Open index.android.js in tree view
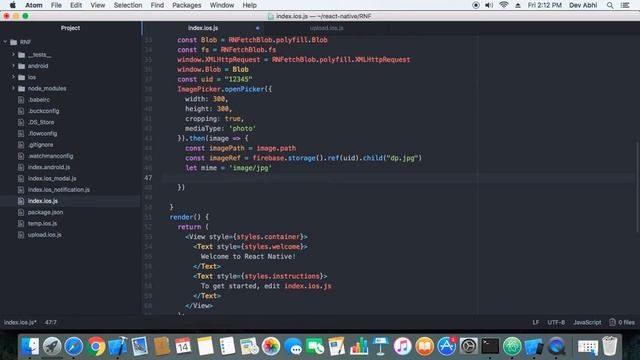The image size is (640, 360). [49, 167]
